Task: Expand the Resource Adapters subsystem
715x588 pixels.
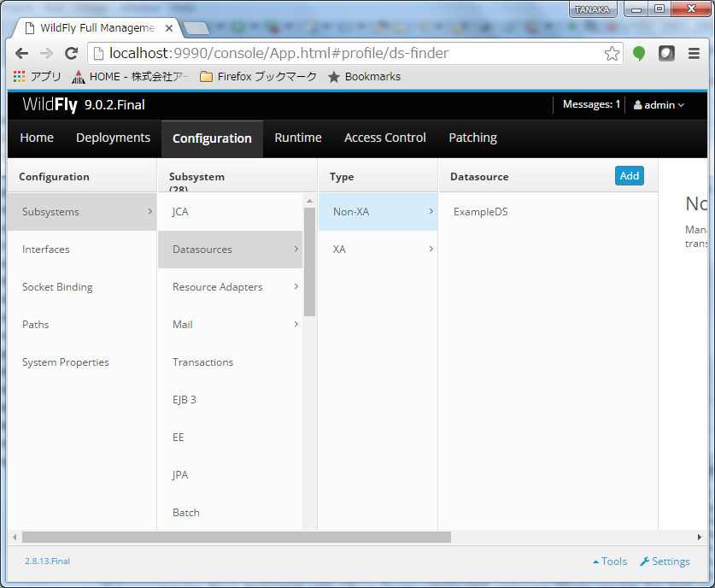Action: coord(231,287)
